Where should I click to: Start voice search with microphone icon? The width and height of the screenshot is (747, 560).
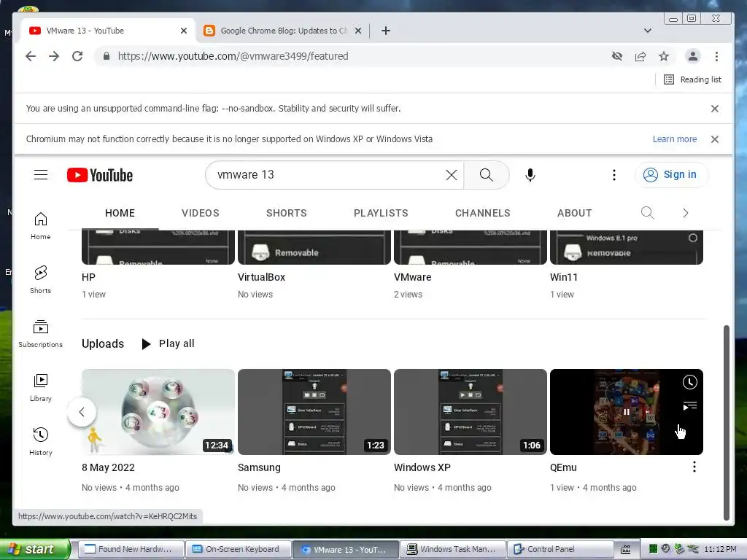click(x=530, y=175)
